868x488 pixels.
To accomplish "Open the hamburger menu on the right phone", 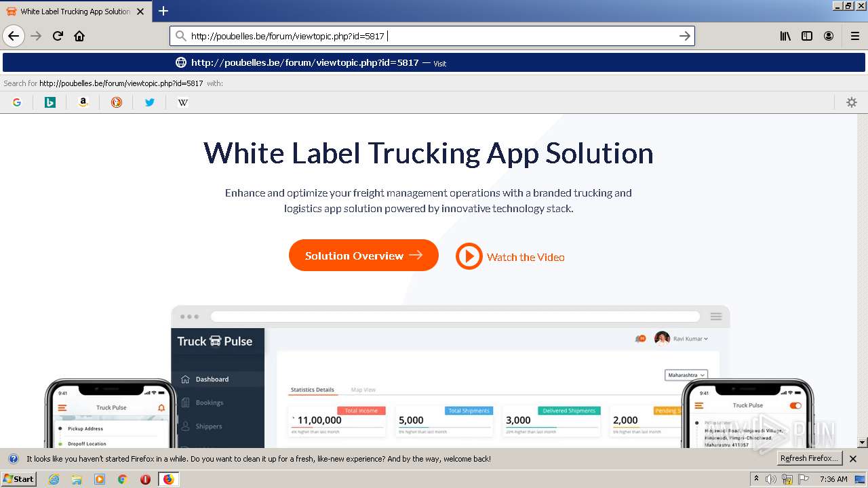I will click(701, 405).
